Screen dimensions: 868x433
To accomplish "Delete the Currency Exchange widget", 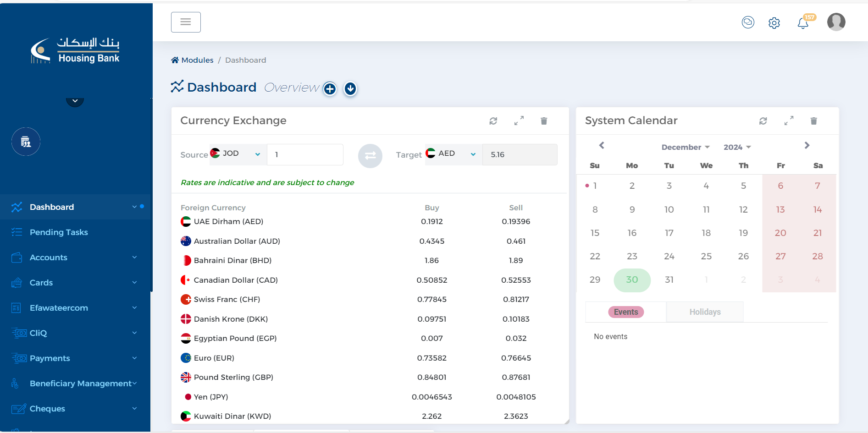I will coord(544,121).
